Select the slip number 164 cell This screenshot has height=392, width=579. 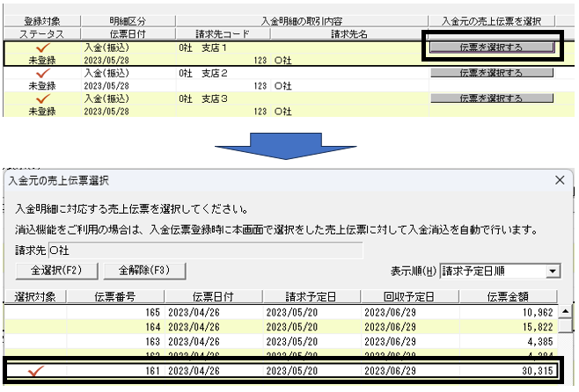[115, 327]
